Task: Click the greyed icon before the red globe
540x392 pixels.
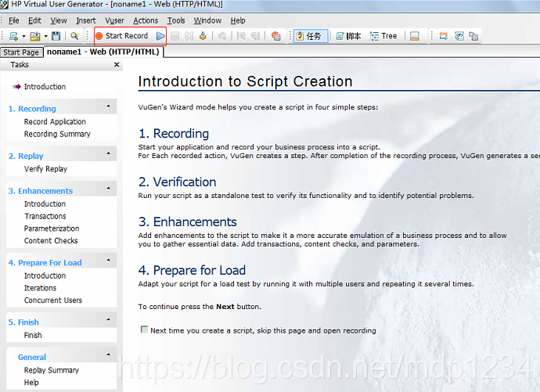Action: tap(255, 36)
